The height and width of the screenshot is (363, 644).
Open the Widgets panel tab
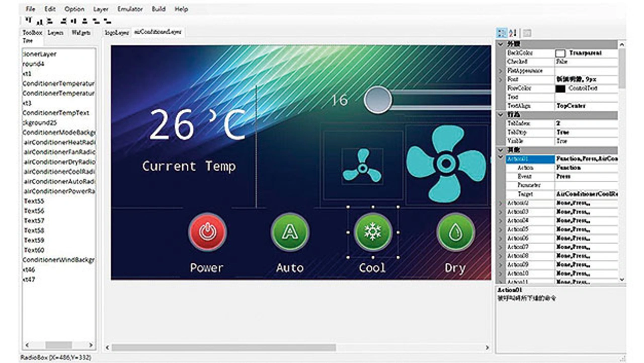pos(81,33)
